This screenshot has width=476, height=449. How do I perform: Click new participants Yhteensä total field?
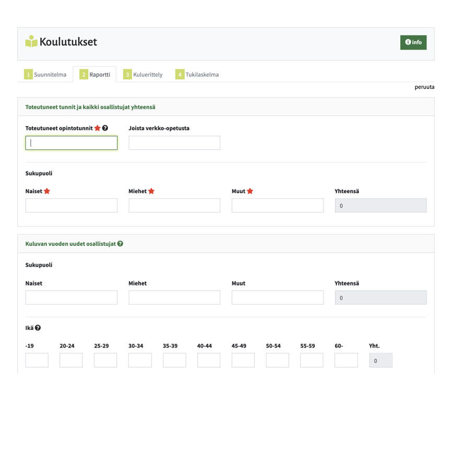coord(380,298)
